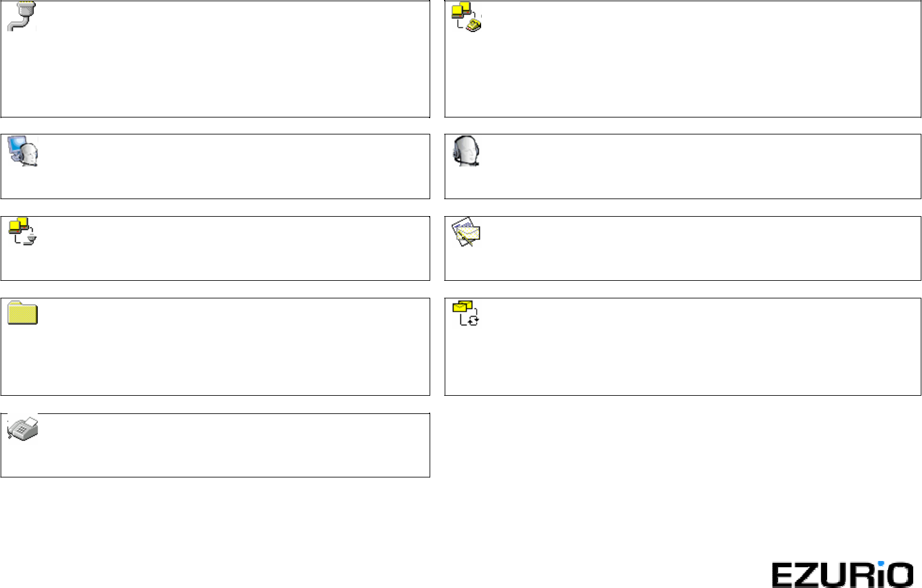922x588 pixels.
Task: Select the network access computers icon
Action: (23, 231)
